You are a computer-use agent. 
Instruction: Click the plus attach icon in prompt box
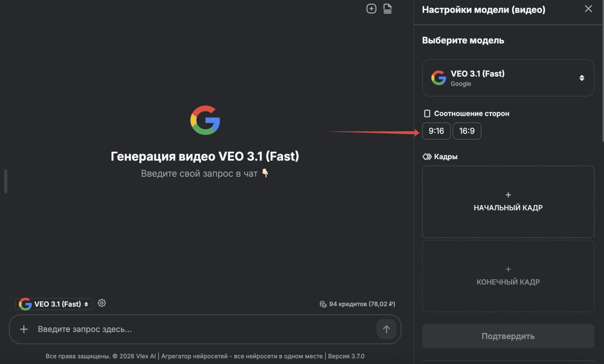click(x=24, y=329)
